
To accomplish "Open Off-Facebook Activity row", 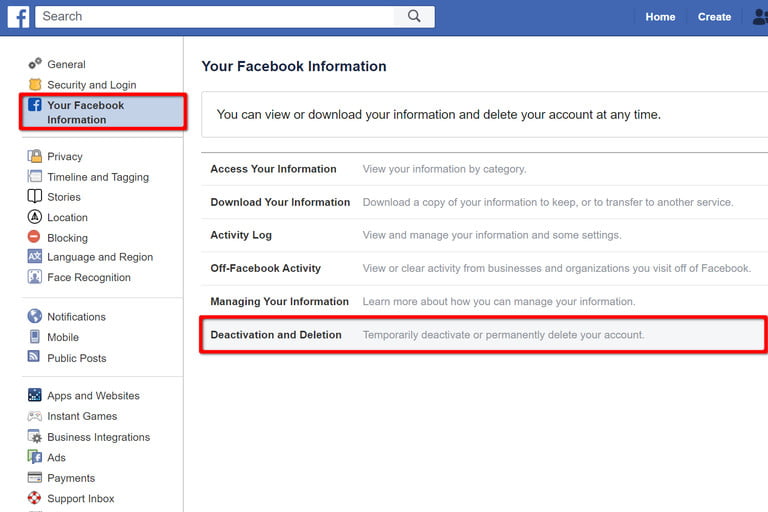I will pos(265,268).
